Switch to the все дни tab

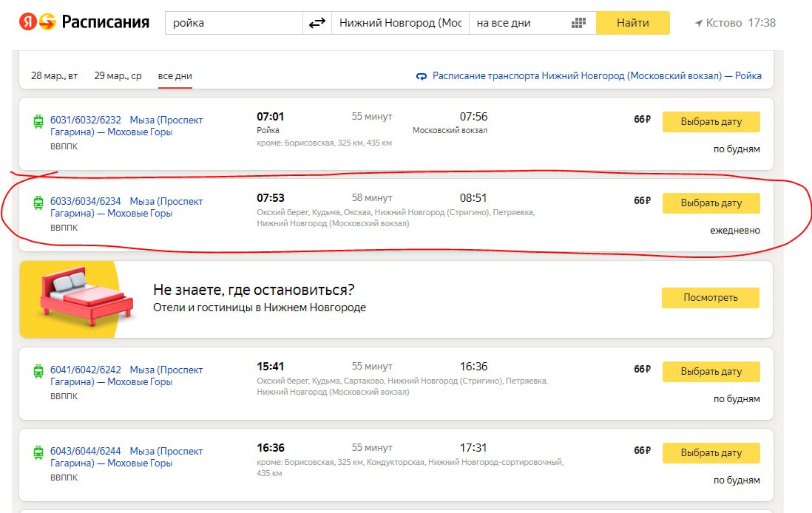click(175, 75)
